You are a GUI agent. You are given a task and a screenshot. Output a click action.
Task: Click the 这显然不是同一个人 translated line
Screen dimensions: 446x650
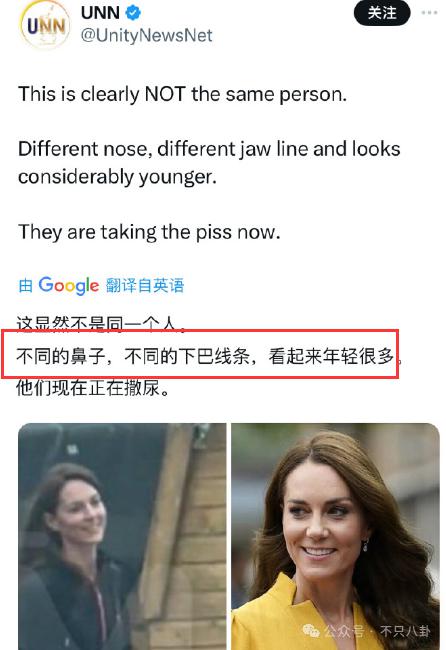click(101, 325)
